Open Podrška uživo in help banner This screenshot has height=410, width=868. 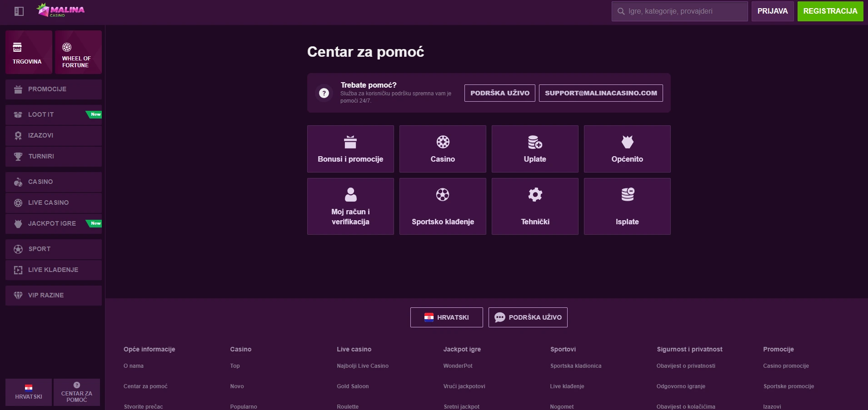point(500,93)
